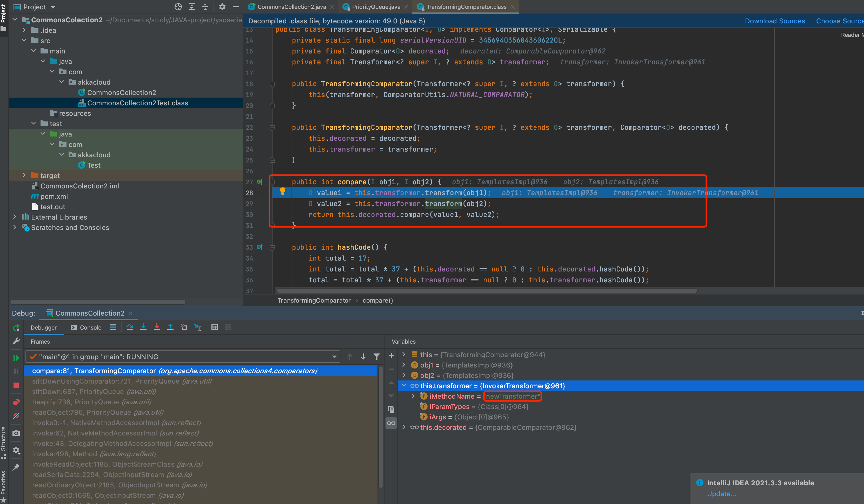864x504 pixels.
Task: Click the compare() breadcrumb
Action: tap(377, 300)
